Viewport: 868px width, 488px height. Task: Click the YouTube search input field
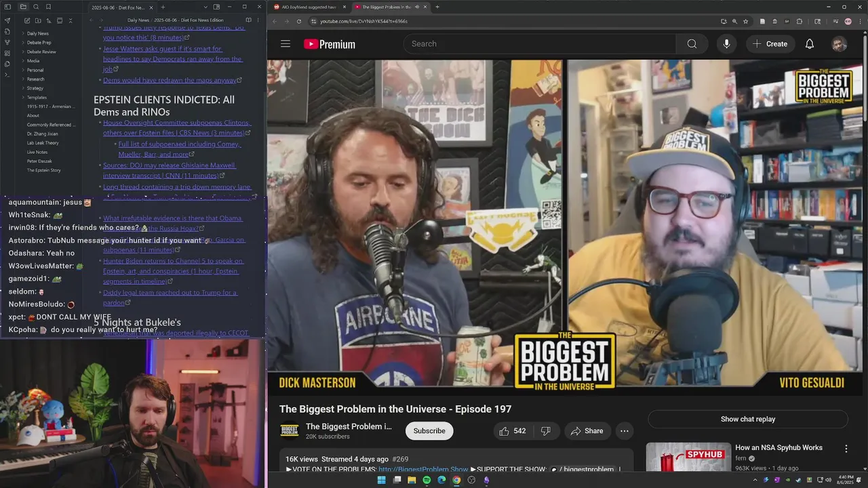[x=540, y=44]
